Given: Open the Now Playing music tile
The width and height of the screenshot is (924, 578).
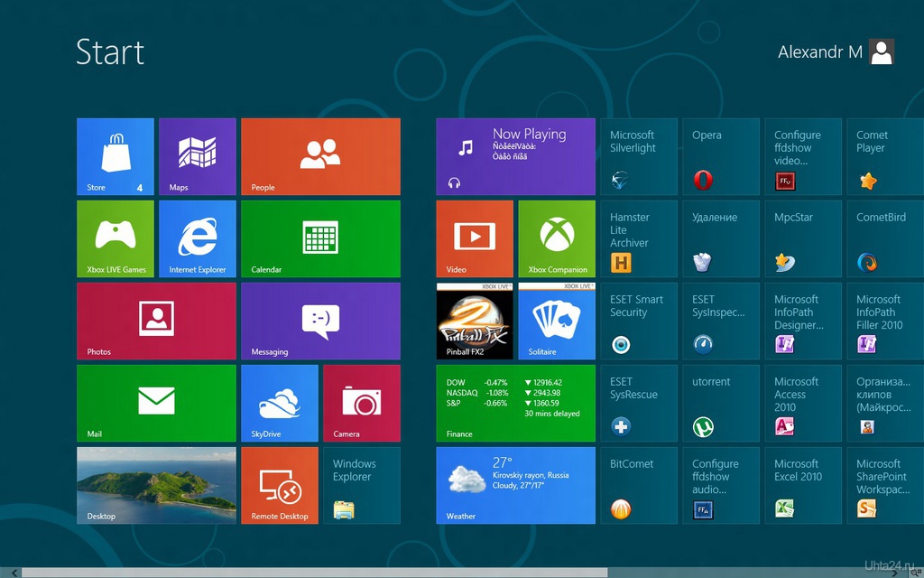Looking at the screenshot, I should click(x=515, y=156).
